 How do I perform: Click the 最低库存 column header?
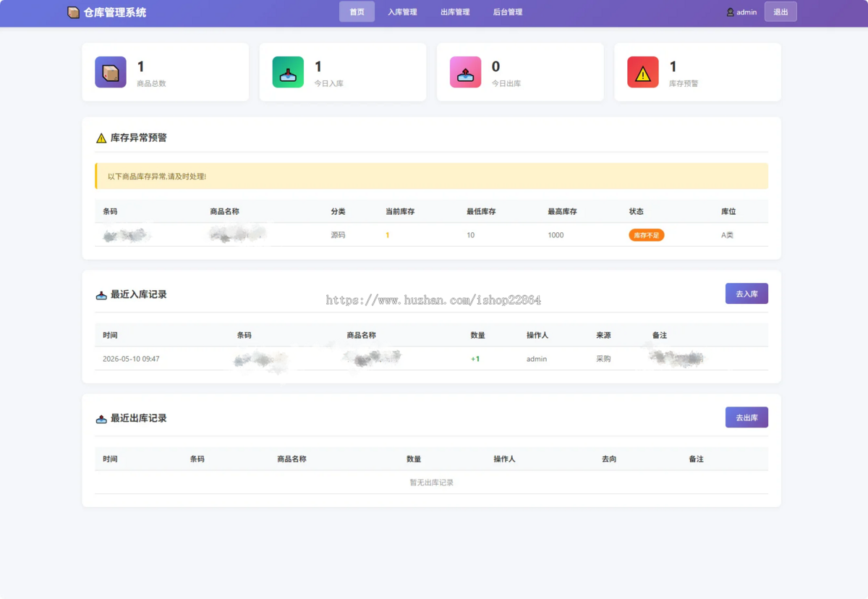(481, 211)
